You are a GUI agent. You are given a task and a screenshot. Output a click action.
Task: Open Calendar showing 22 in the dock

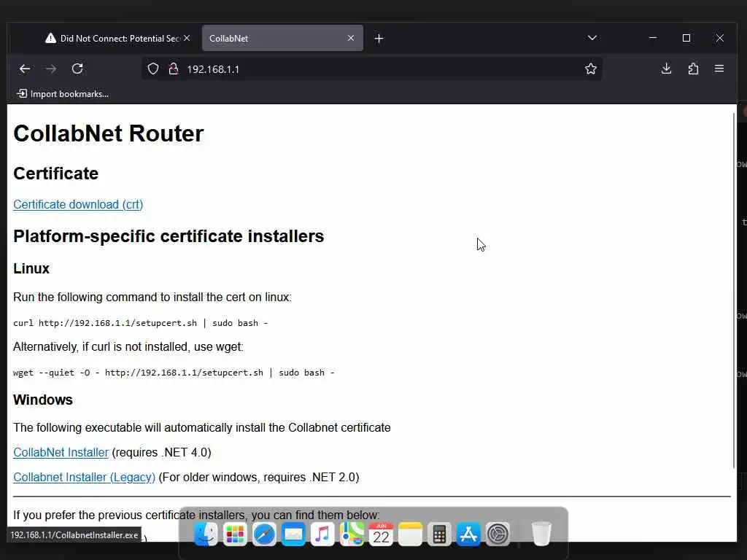(x=381, y=534)
